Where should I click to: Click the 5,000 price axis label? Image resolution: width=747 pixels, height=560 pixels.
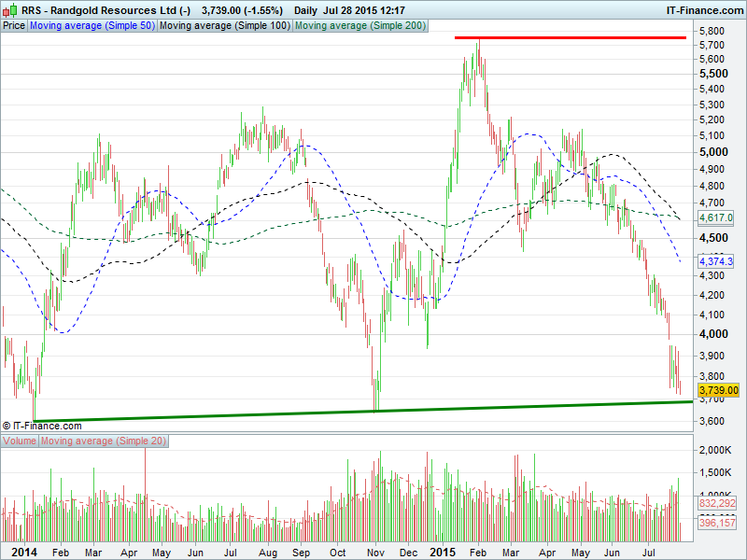pos(713,152)
